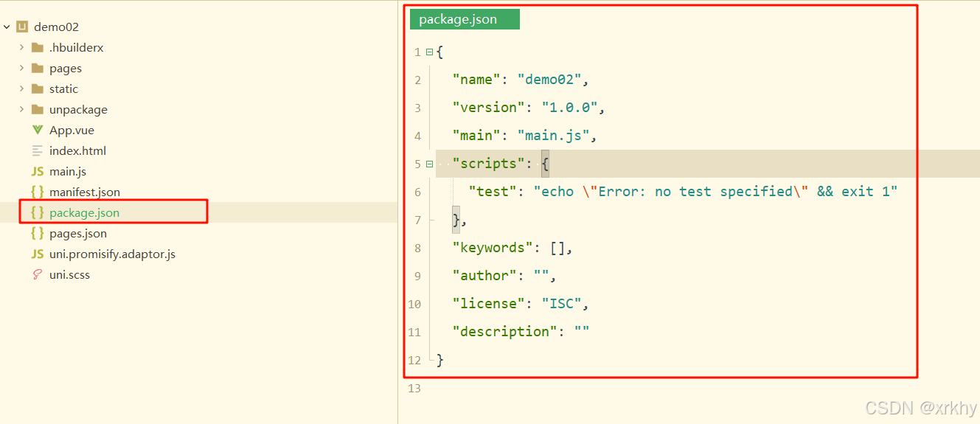Open uni.promisify.adaptor.js file

coord(112,254)
